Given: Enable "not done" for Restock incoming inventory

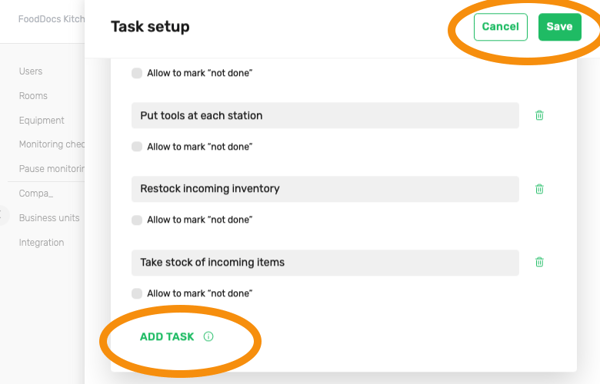Looking at the screenshot, I should click(x=137, y=220).
